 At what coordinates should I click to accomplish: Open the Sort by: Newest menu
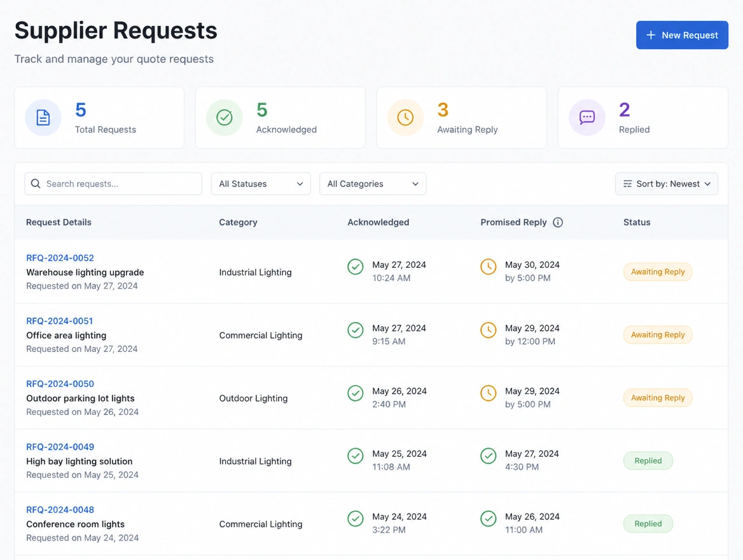(666, 183)
